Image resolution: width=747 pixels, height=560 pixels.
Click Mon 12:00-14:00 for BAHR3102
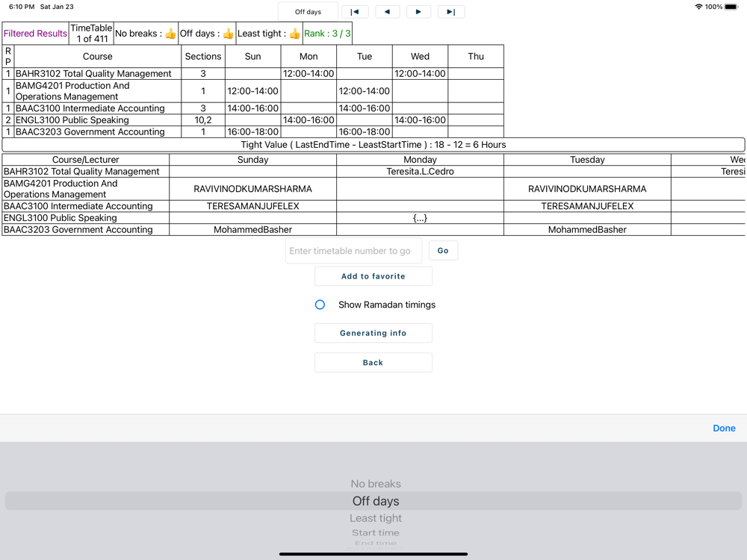pyautogui.click(x=309, y=74)
